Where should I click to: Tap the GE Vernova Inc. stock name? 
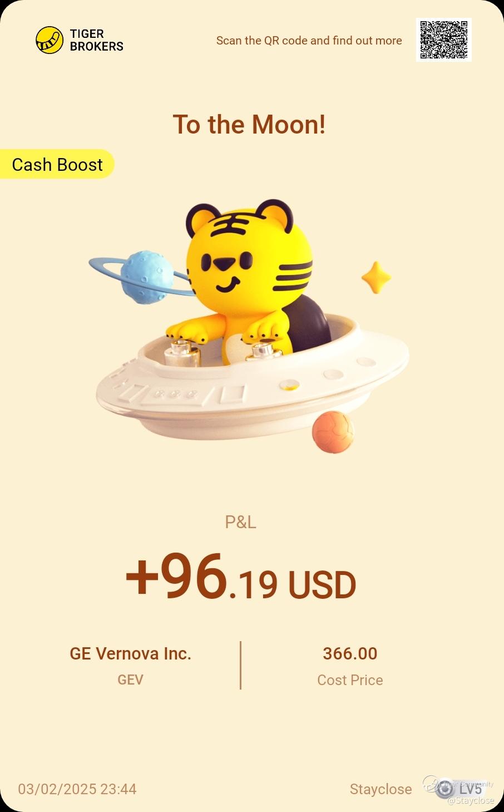130,653
